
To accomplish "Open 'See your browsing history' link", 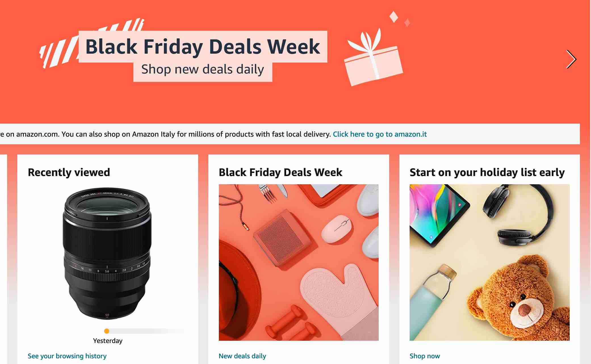I will click(x=67, y=356).
